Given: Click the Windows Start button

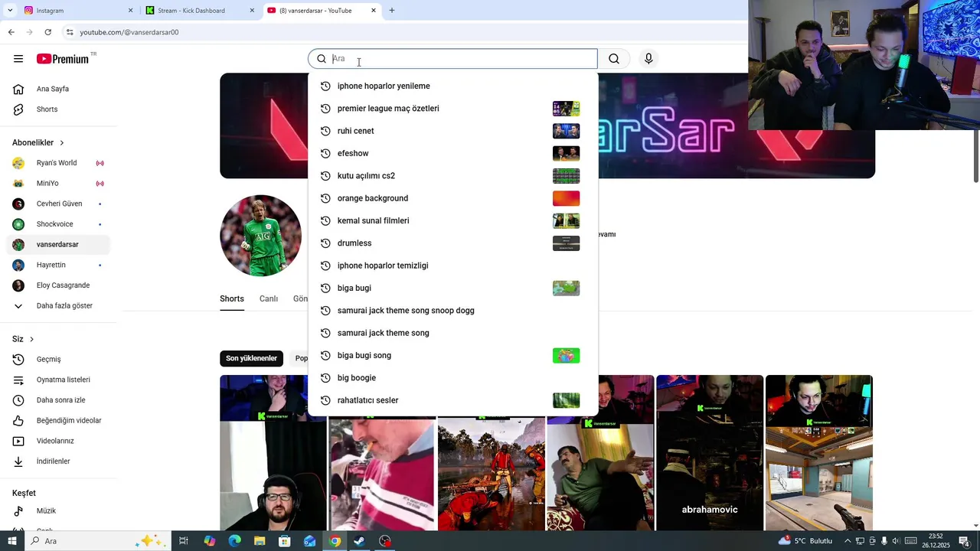Looking at the screenshot, I should (11, 541).
